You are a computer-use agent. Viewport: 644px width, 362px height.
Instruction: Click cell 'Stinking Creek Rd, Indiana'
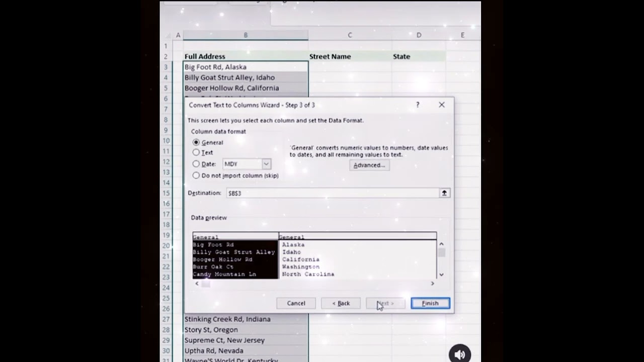[x=246, y=319]
